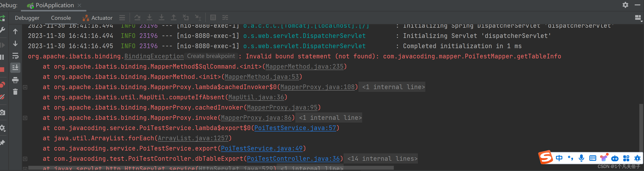Click the Step Out icon
644x171 pixels.
[x=173, y=17]
